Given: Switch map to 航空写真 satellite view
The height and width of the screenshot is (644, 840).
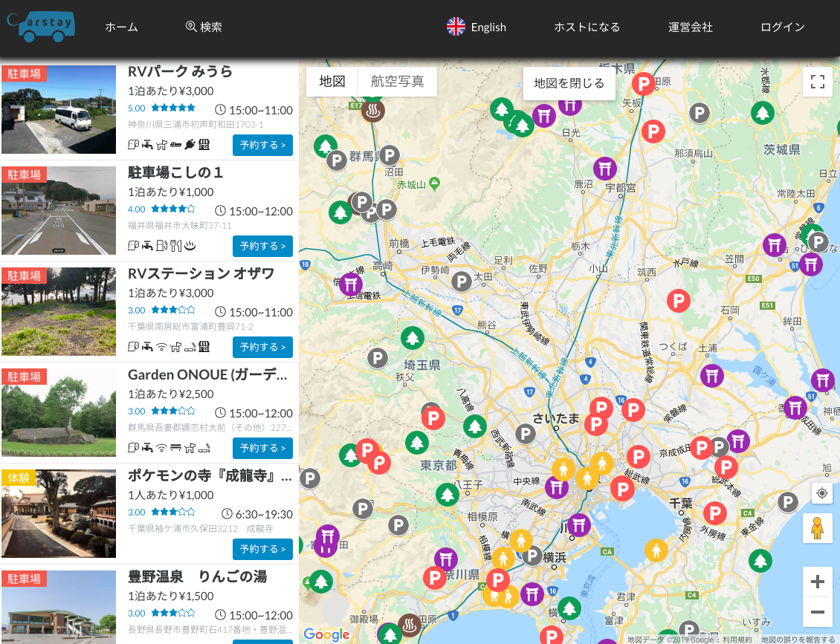Looking at the screenshot, I should point(397,82).
